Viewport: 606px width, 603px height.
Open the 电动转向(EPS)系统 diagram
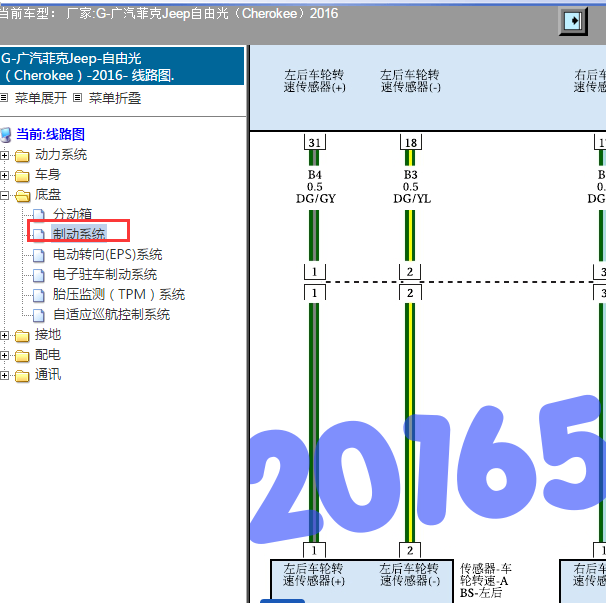point(107,255)
